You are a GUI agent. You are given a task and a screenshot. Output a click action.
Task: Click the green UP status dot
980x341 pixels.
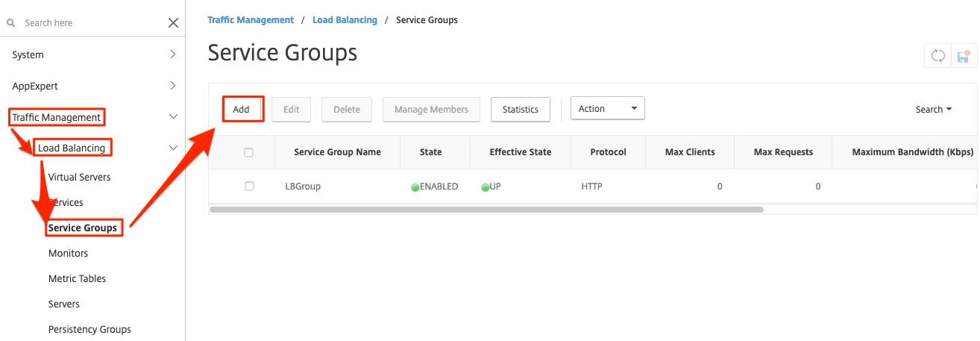(486, 187)
